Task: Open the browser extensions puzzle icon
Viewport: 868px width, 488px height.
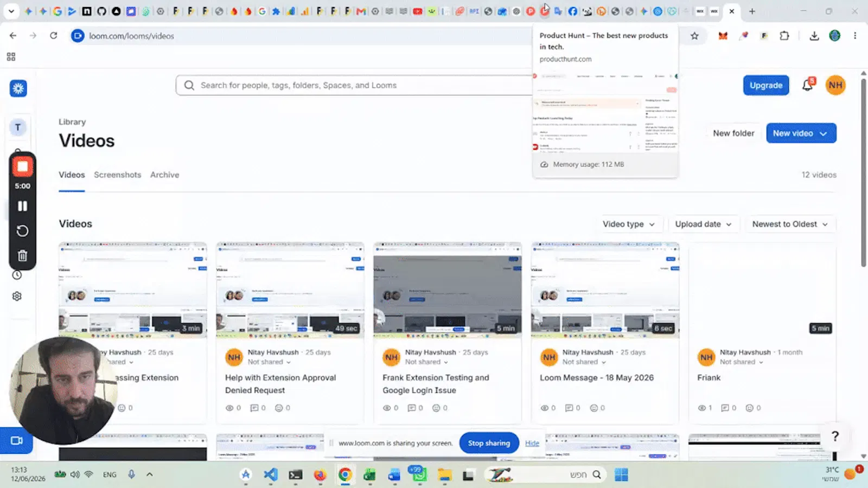Action: tap(784, 36)
